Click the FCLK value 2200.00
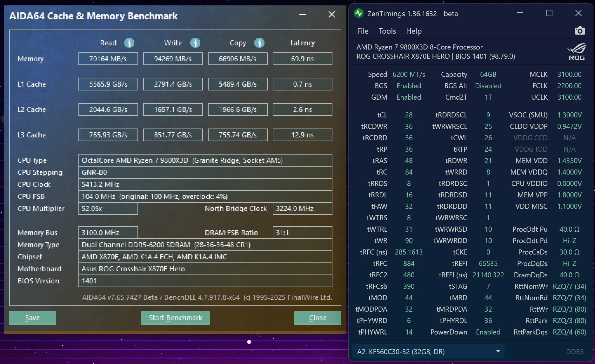The width and height of the screenshot is (595, 364). (x=570, y=86)
